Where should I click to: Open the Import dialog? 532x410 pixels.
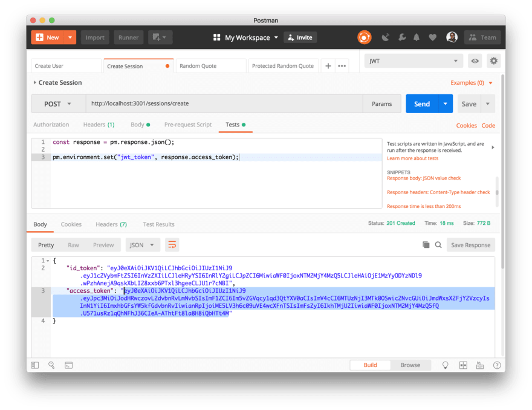95,37
